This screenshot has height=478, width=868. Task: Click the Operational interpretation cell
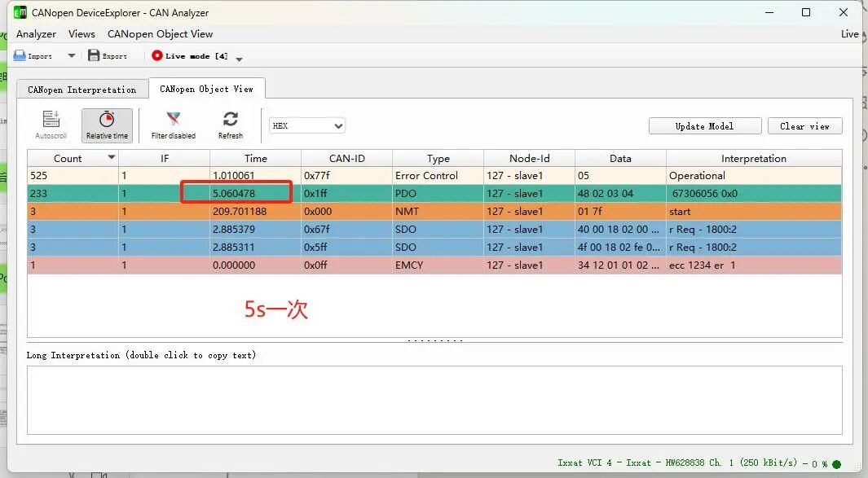(754, 175)
